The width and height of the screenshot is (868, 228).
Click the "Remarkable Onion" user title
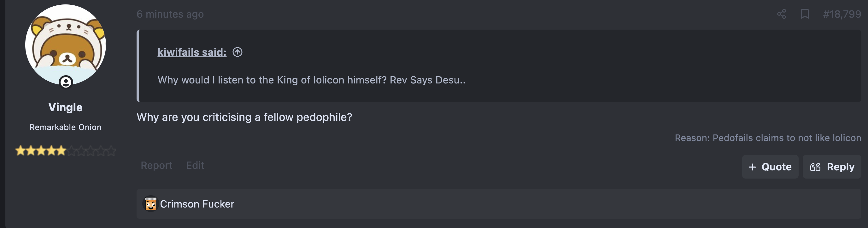[x=65, y=128]
